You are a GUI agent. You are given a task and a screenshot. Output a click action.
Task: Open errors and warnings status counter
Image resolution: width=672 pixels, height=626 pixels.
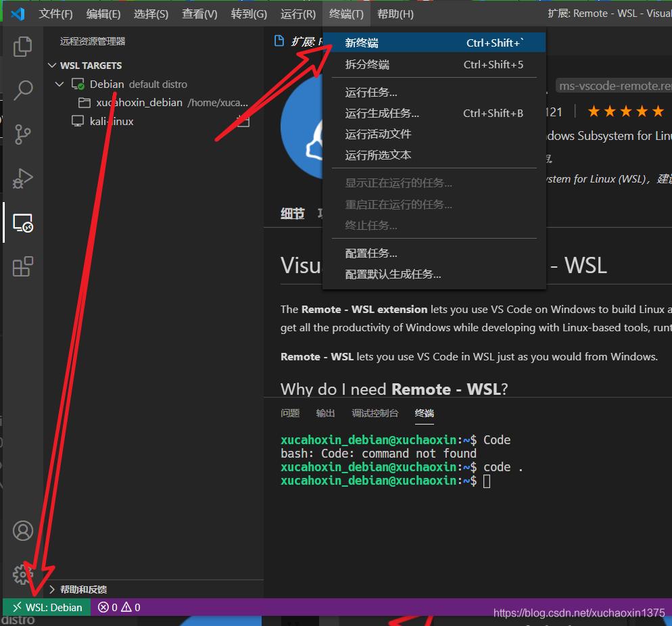(119, 607)
